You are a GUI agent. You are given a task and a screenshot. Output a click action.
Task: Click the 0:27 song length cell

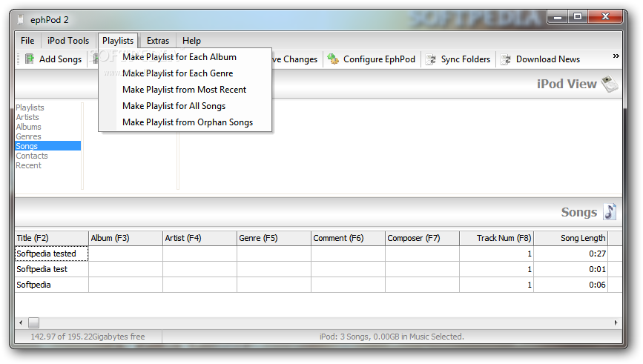[x=571, y=254]
